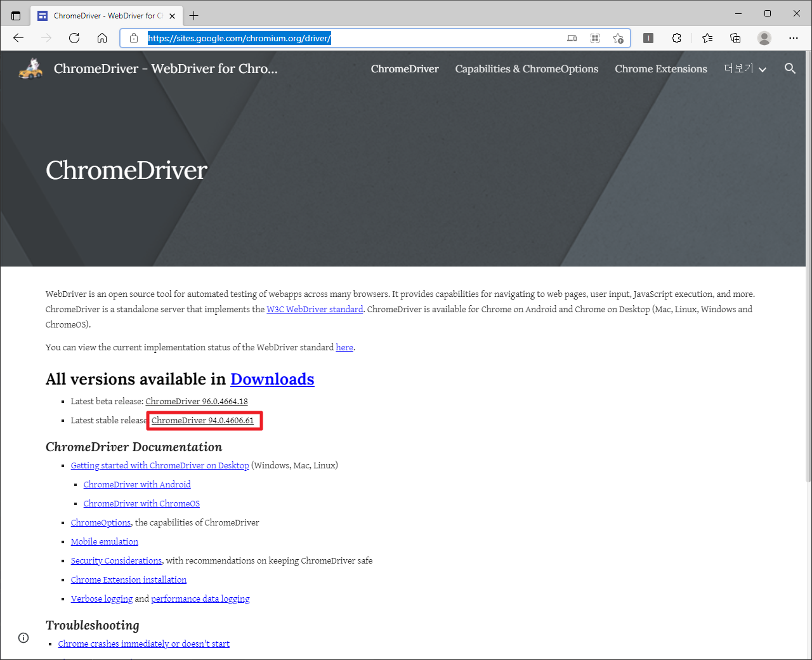
Task: Open the browser Settings and more menu
Action: (x=794, y=38)
